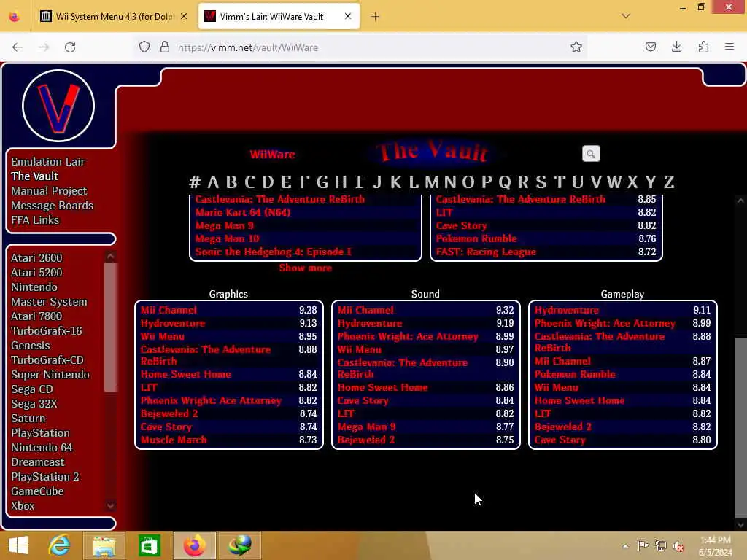Select PlayStation 2 in the console list
This screenshot has width=747, height=560.
tap(45, 477)
